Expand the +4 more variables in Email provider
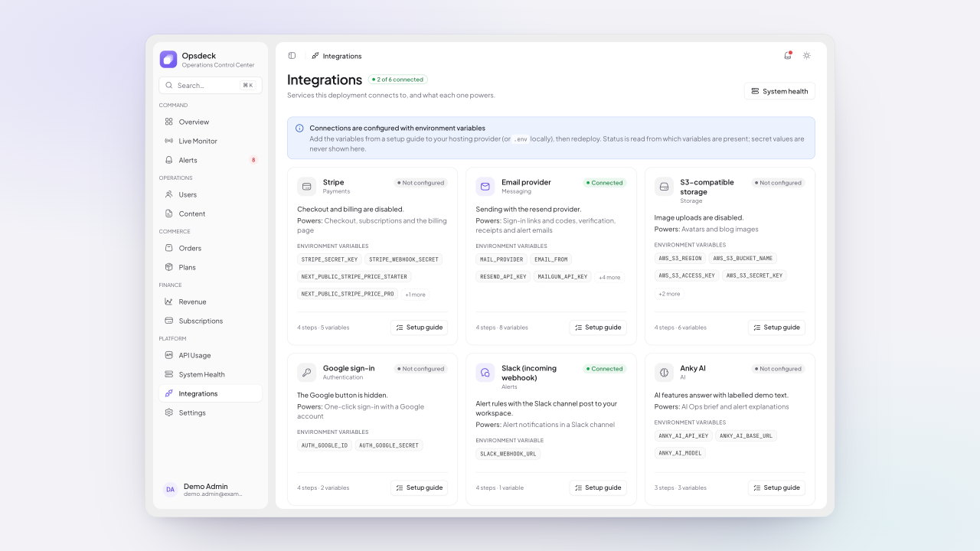 coord(609,277)
